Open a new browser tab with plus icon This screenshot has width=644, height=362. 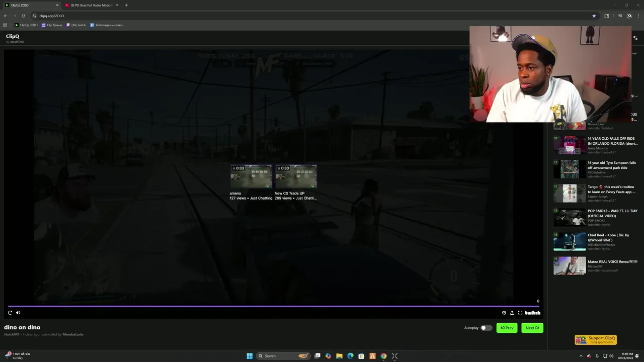126,5
